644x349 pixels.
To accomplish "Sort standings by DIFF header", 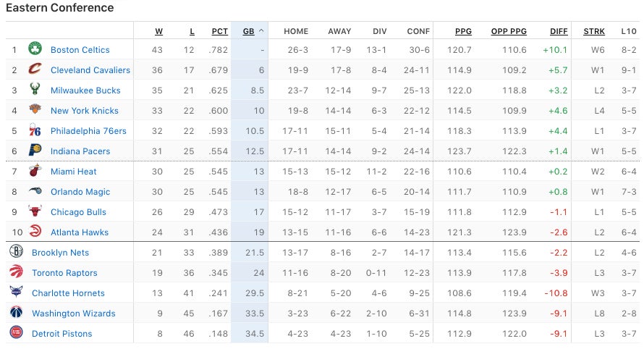I will point(559,31).
